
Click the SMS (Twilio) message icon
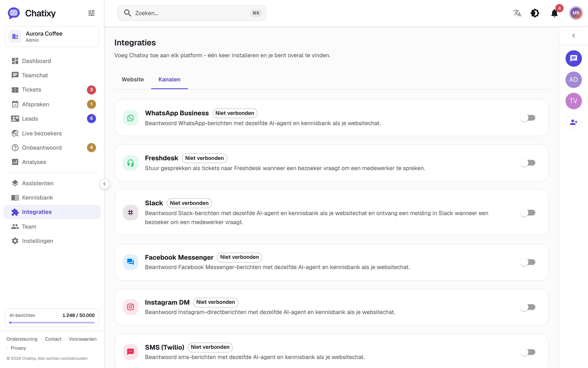click(130, 352)
